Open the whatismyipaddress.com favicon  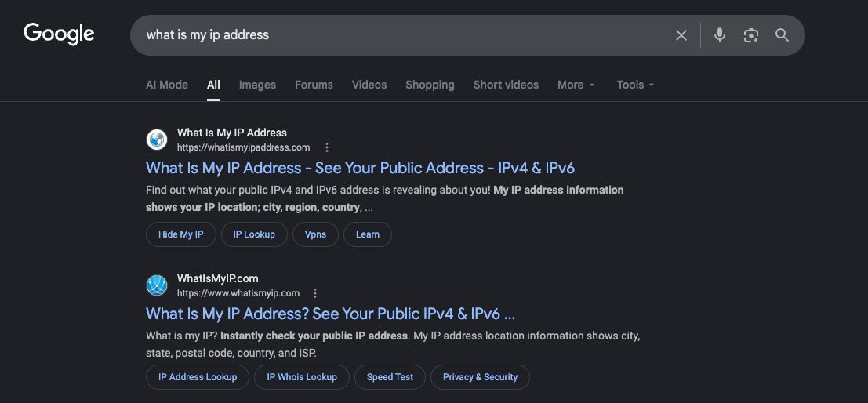point(157,140)
